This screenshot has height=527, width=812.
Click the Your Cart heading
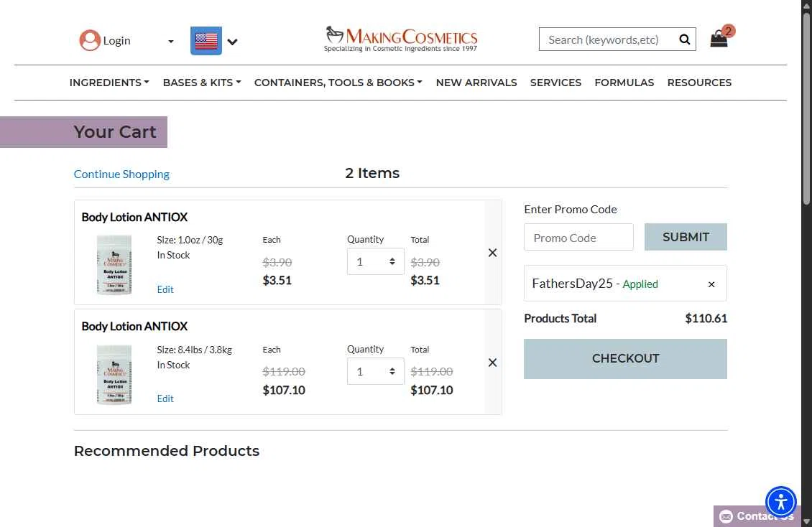tap(115, 132)
